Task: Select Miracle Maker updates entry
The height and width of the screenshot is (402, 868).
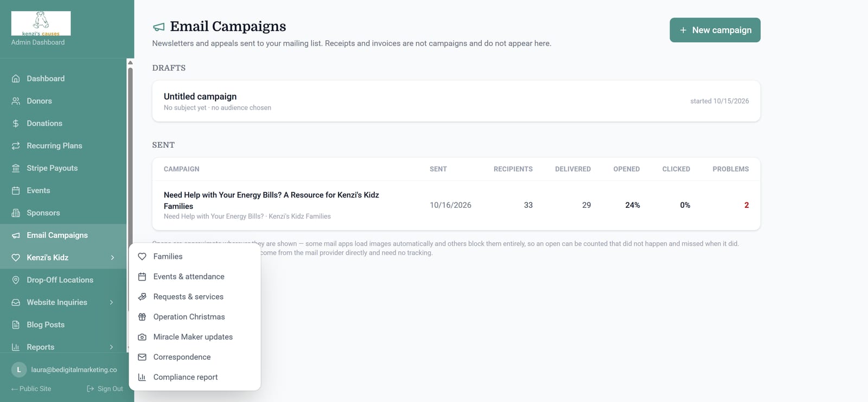Action: coord(195,337)
